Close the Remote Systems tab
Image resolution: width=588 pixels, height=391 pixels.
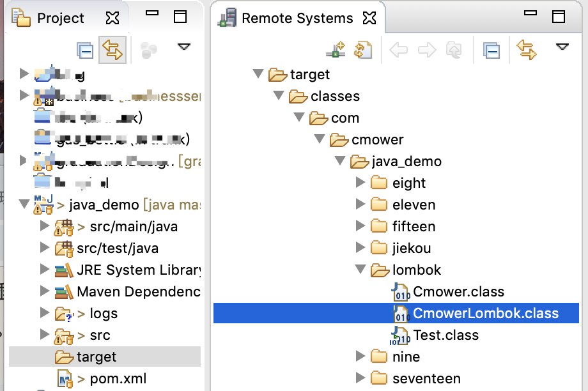click(369, 18)
